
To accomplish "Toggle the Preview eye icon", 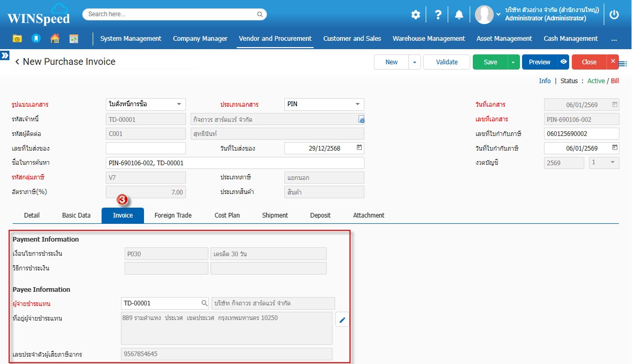I will pos(563,62).
